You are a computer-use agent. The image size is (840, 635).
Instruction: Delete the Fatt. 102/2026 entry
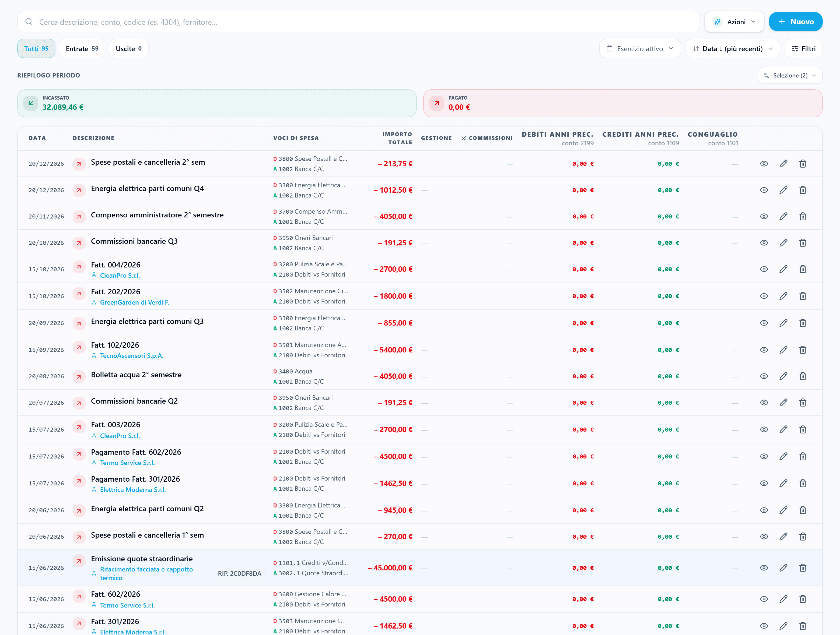point(802,350)
